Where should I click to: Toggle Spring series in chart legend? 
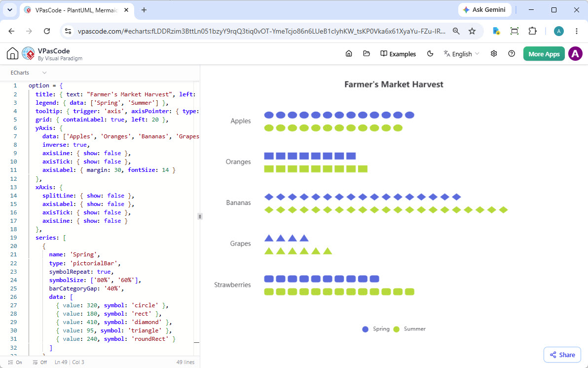(x=376, y=329)
